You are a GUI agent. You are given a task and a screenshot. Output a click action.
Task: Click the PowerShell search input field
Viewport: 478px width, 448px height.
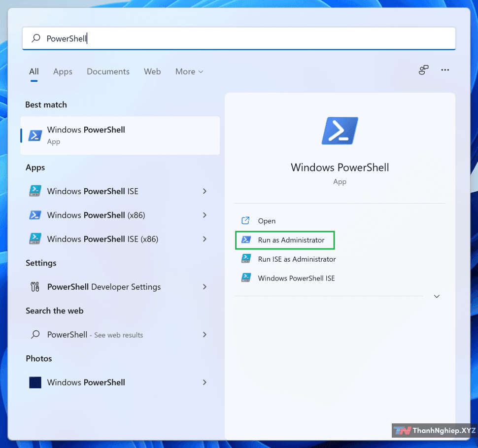[x=239, y=38]
